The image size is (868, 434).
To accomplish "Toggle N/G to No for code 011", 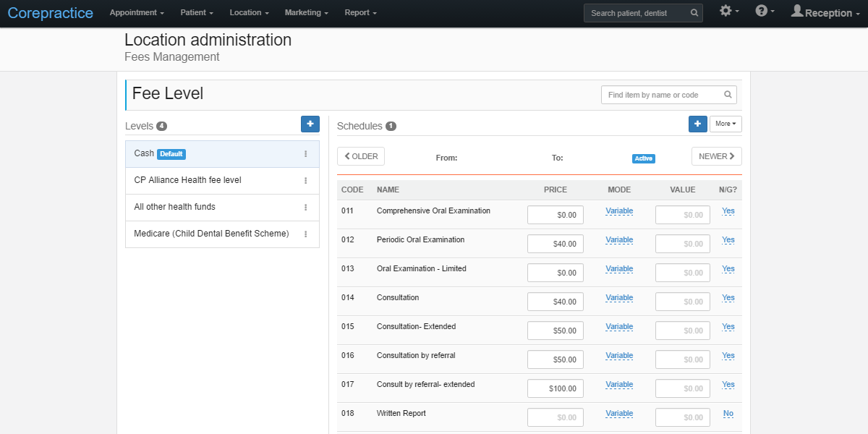I will [728, 210].
